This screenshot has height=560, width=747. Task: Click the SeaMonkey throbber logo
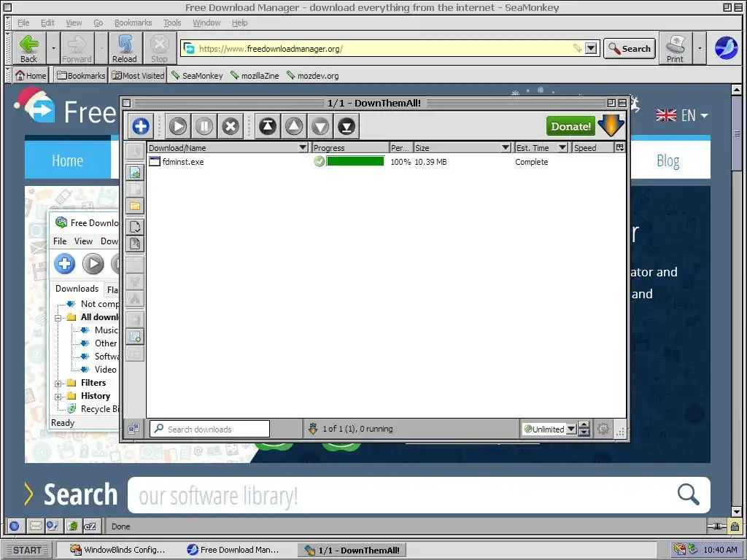[x=726, y=48]
